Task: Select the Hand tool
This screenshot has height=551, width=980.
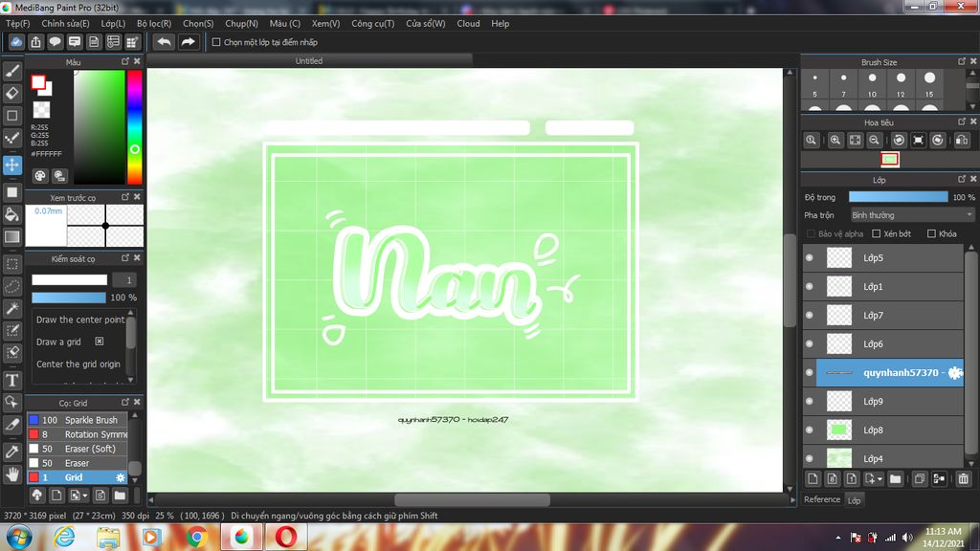Action: [11, 474]
